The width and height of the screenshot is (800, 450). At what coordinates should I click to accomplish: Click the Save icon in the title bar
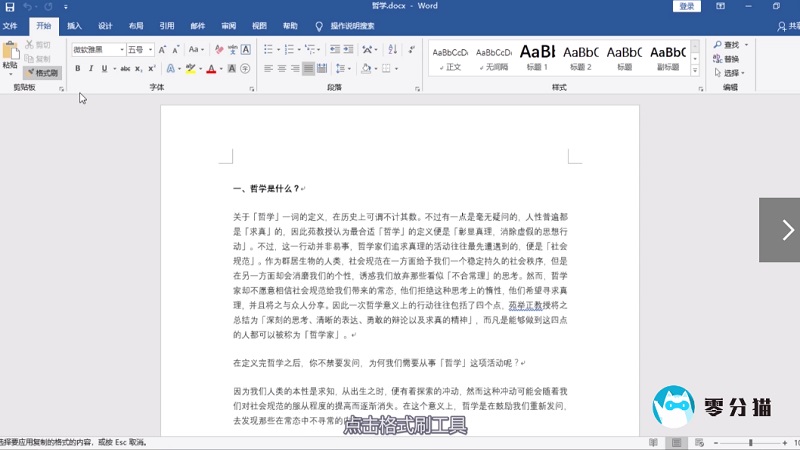pyautogui.click(x=9, y=7)
